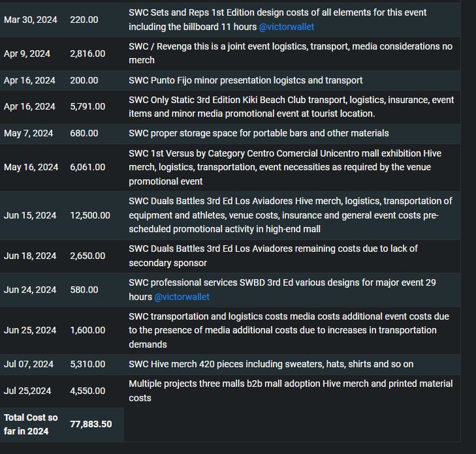Click the Jun 18, 2024 date cell
The image size is (476, 454).
click(30, 256)
